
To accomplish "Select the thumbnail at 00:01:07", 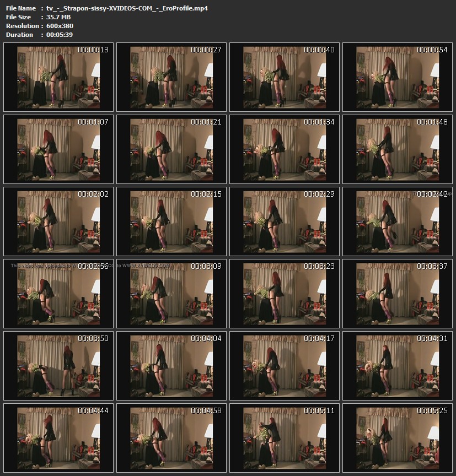I will [58, 149].
